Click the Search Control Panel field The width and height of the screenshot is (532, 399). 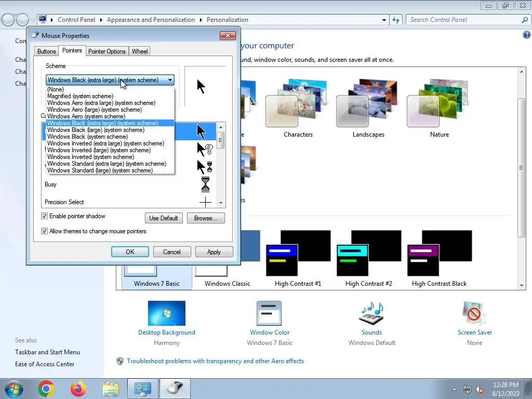[463, 20]
